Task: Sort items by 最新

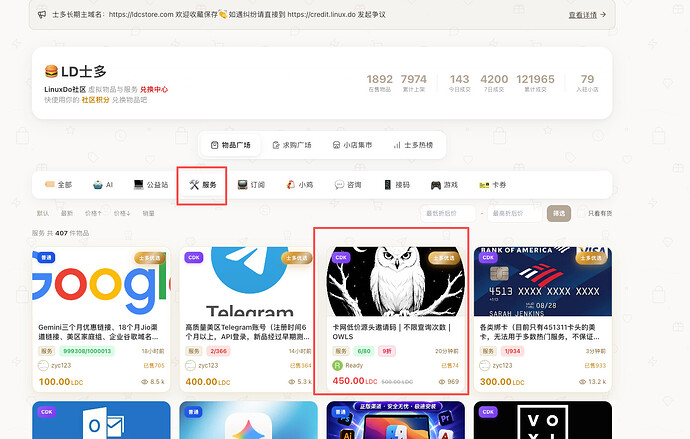Action: point(67,213)
